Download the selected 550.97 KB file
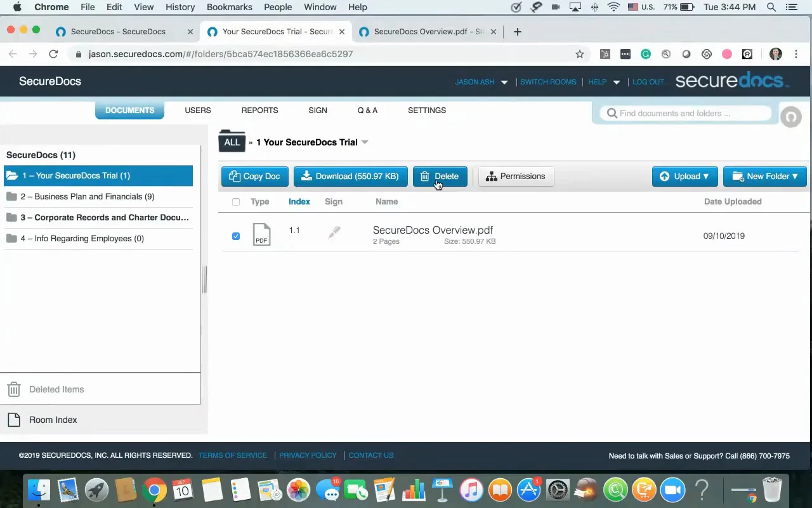The image size is (812, 508). coord(350,177)
